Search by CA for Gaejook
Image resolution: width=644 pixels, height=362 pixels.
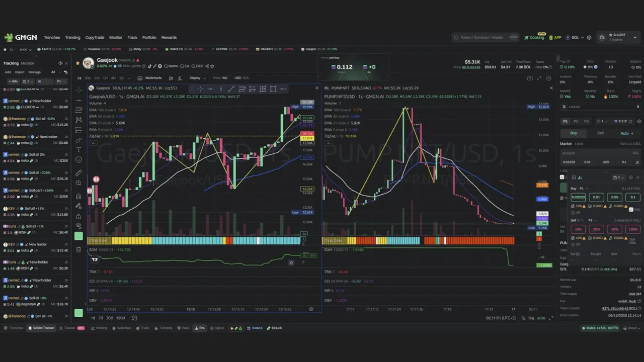185,66
